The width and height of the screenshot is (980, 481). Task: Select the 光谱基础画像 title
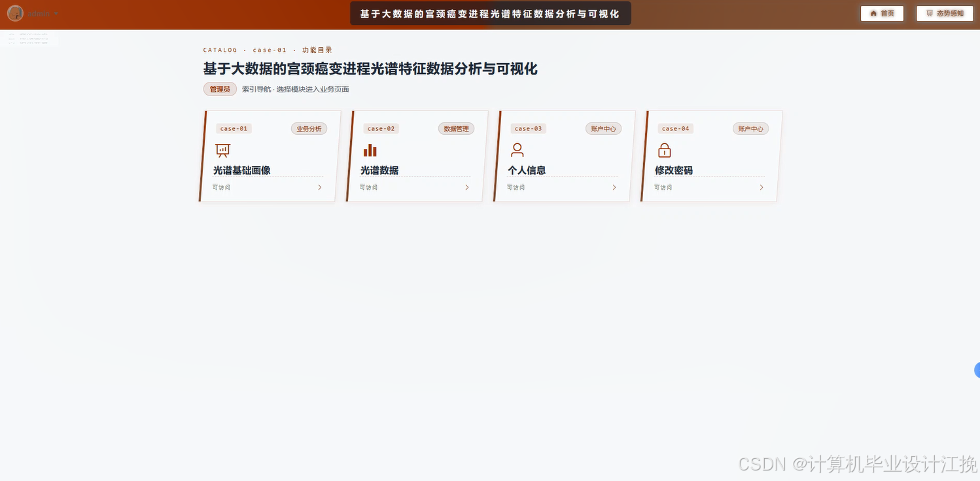pos(242,170)
